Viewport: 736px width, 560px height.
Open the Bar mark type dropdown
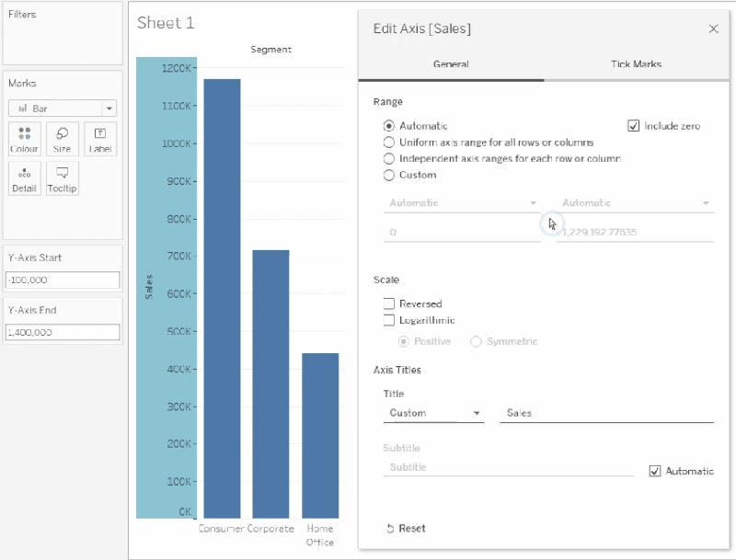click(x=109, y=108)
